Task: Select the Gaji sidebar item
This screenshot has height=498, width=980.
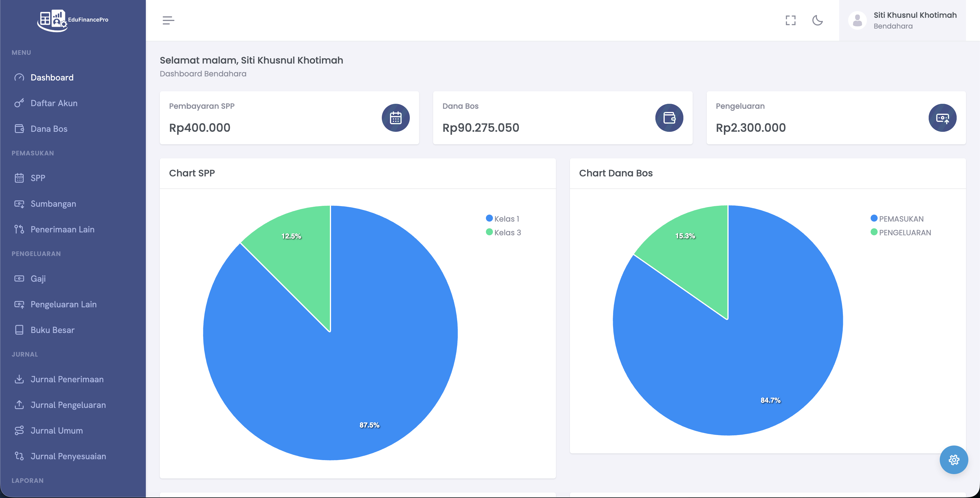Action: tap(38, 278)
